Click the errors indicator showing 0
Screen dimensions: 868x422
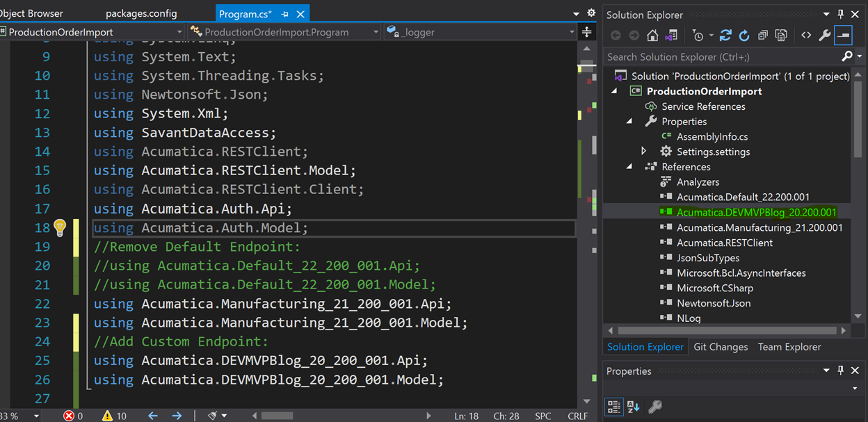(x=73, y=416)
